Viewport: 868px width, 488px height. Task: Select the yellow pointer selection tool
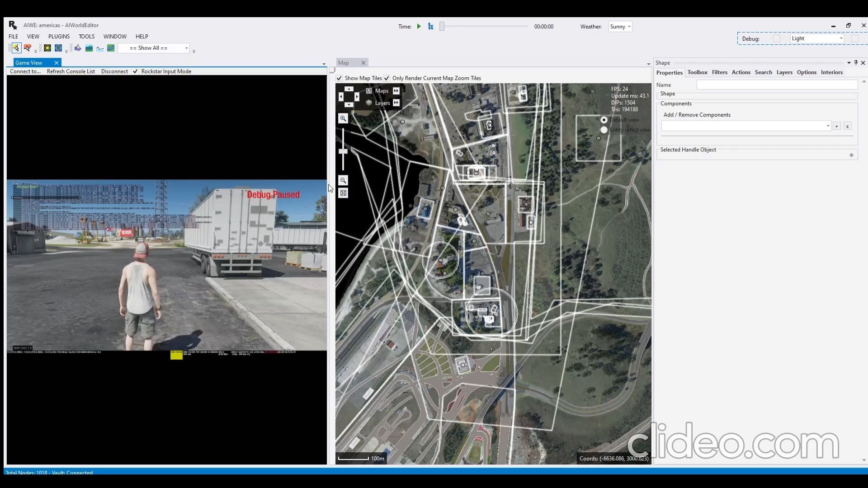click(x=16, y=48)
